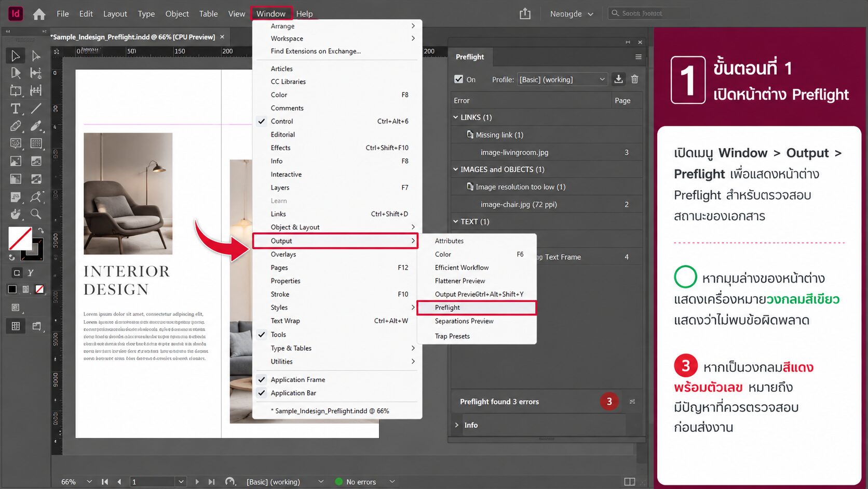868x489 pixels.
Task: Collapse IMAGES and OBJECTS (1) group
Action: 456,169
